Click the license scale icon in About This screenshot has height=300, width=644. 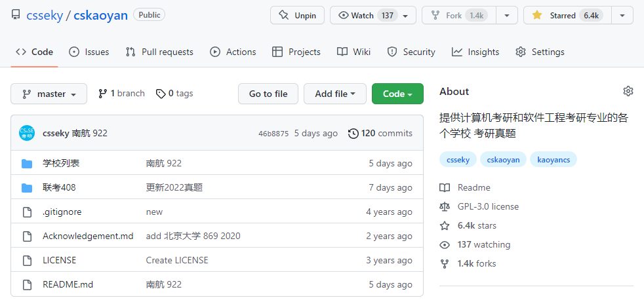click(445, 207)
